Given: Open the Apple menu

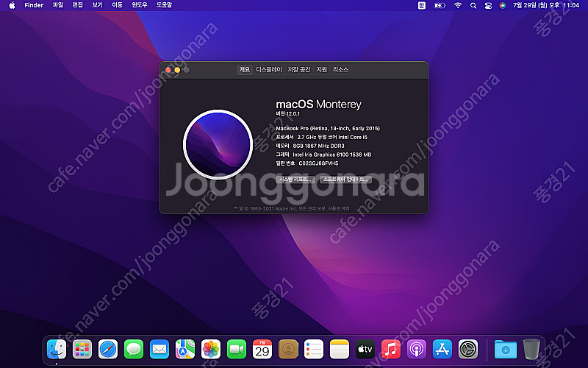Looking at the screenshot, I should tap(12, 5).
